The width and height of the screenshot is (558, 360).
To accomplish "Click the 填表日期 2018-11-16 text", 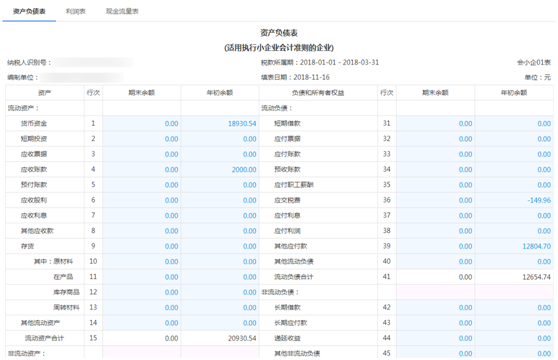I will click(295, 77).
